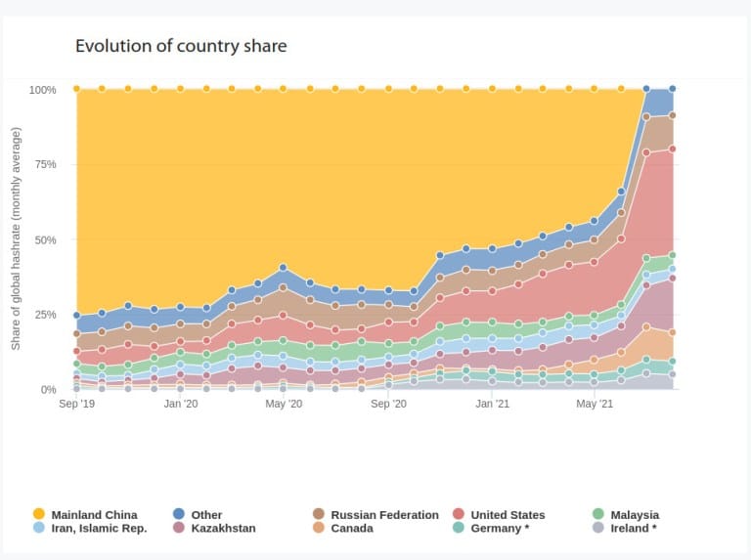This screenshot has width=751, height=560.
Task: Click the chart title Evolution of country share
Action: coord(181,46)
